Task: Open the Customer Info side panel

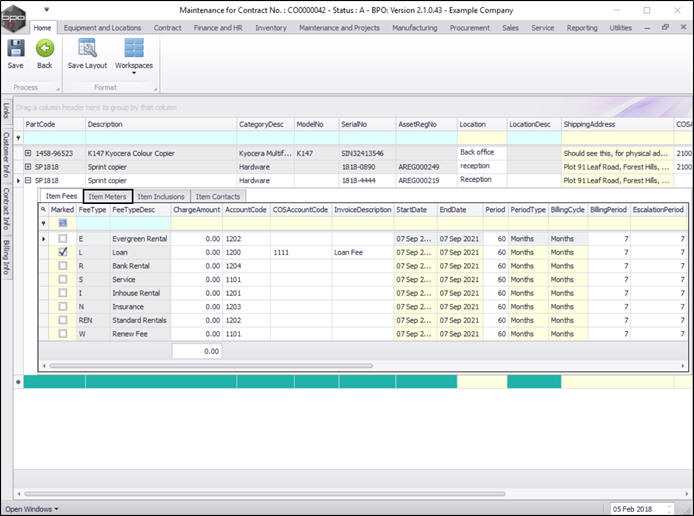Action: tap(6, 155)
